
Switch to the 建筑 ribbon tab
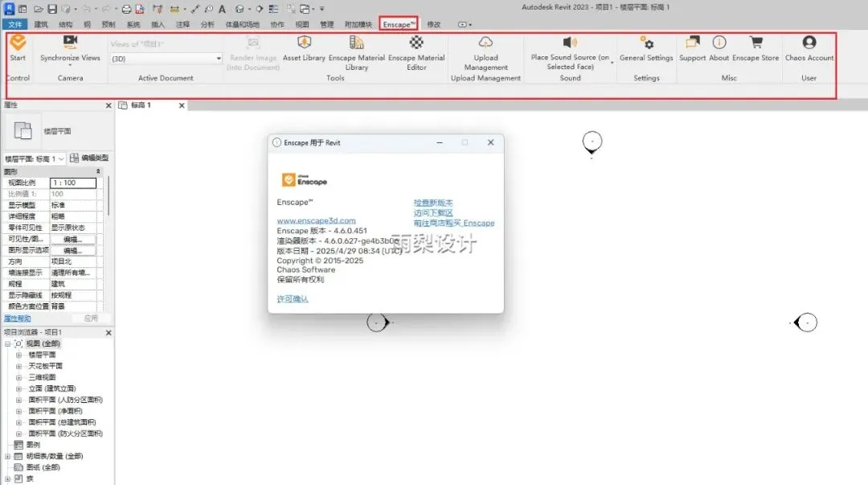point(41,24)
